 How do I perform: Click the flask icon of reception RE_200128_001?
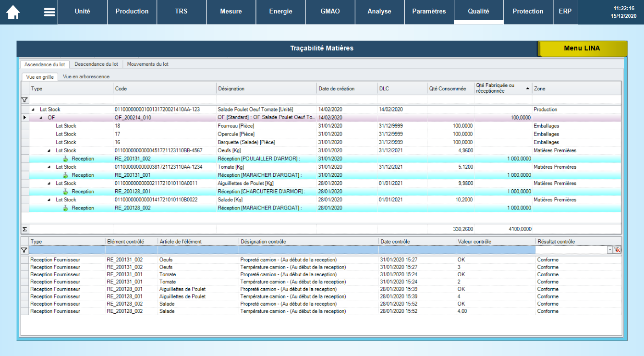point(66,192)
